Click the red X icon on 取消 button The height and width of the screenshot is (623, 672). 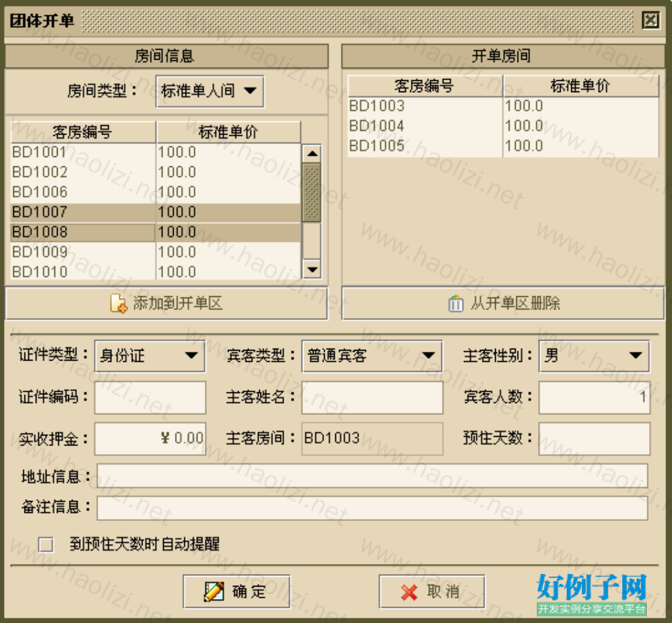pyautogui.click(x=410, y=592)
